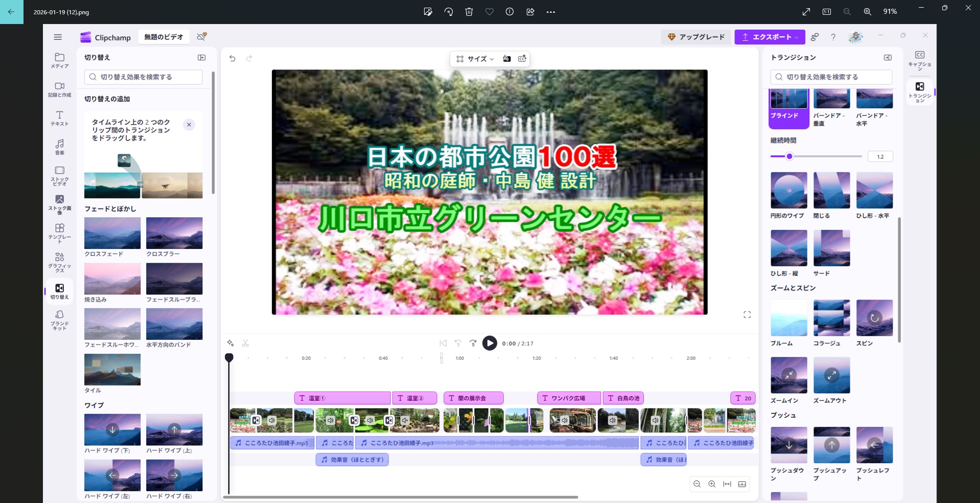Collapse the left transitions panel
Image resolution: width=980 pixels, height=503 pixels.
click(202, 58)
